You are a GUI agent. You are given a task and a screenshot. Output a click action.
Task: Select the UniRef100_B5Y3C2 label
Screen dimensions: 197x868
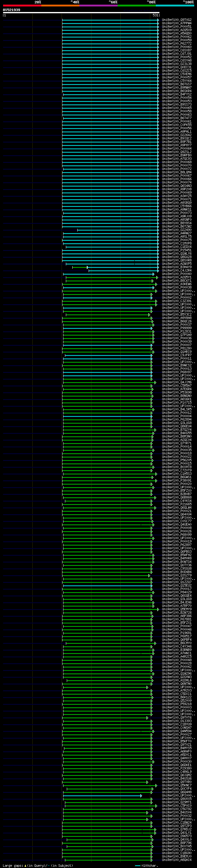click(x=177, y=314)
